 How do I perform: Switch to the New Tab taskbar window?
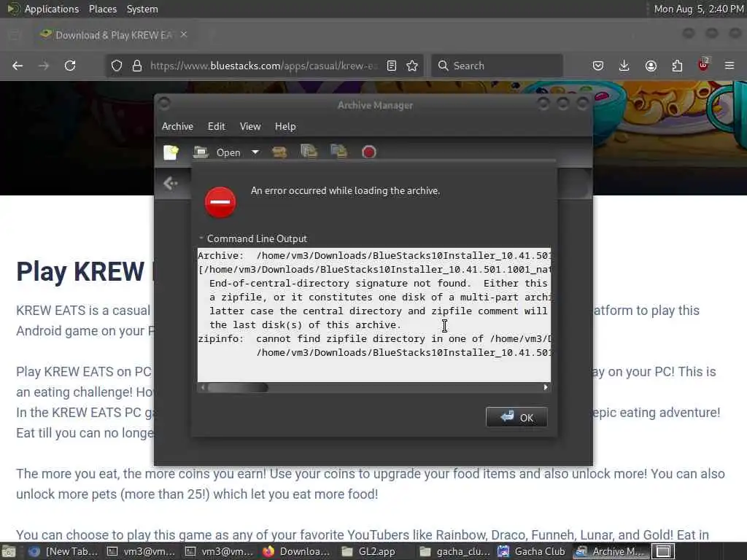(x=63, y=551)
